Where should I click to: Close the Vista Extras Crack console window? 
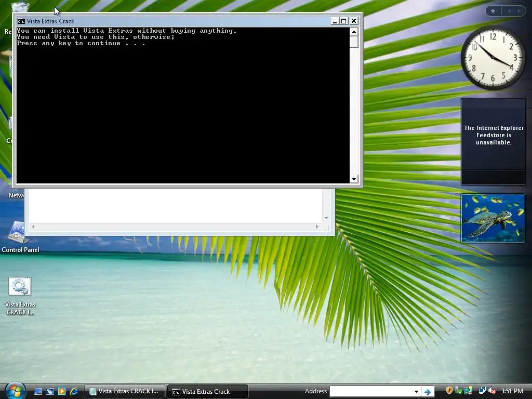[x=354, y=21]
